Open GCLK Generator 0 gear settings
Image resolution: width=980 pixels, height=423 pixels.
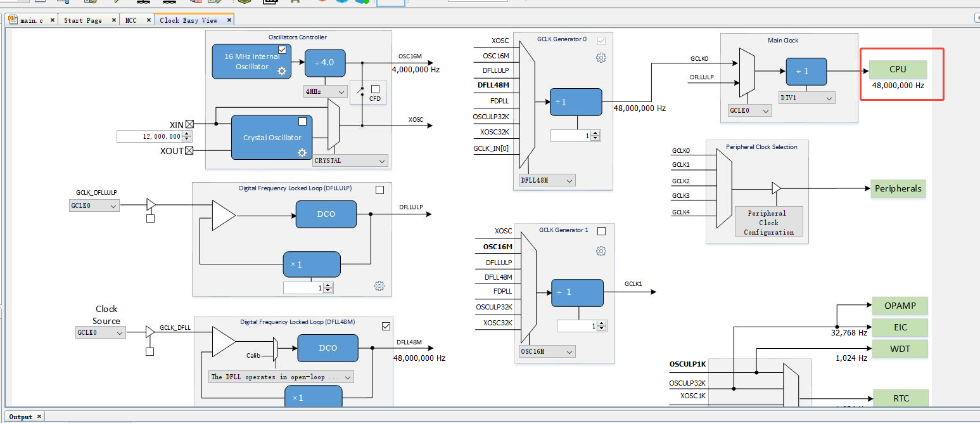[601, 58]
